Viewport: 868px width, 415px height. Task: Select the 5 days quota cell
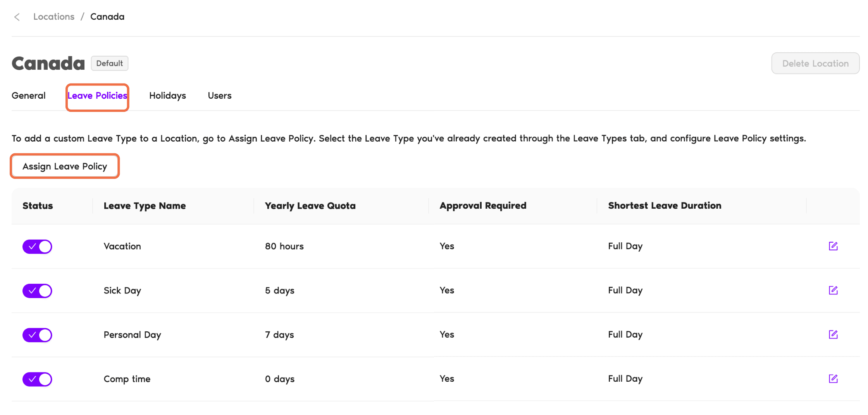pos(280,291)
